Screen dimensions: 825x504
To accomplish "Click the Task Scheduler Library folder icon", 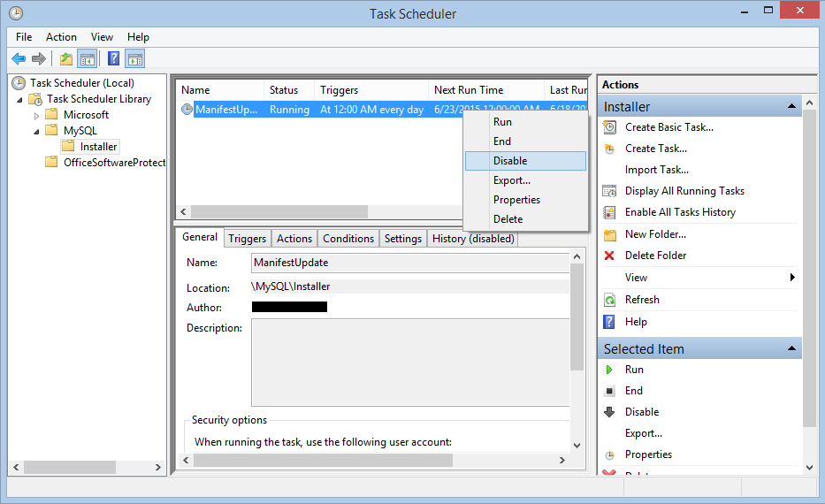I will pos(35,99).
